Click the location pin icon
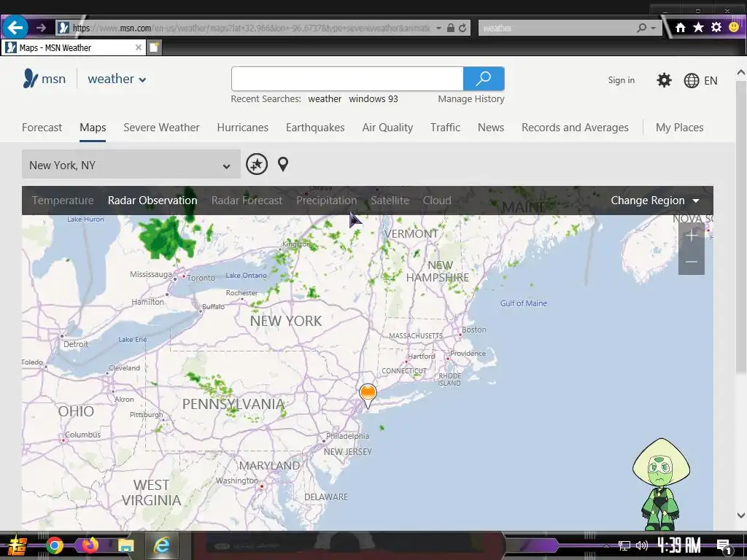 click(x=283, y=164)
